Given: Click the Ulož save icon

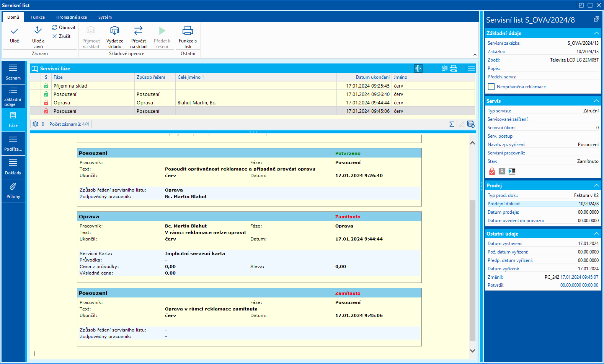Looking at the screenshot, I should point(15,31).
